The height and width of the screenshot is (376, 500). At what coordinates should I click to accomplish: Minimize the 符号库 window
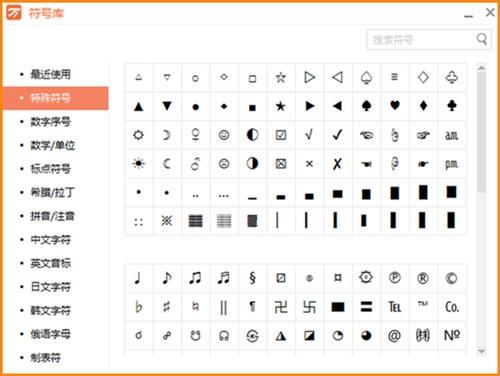[469, 15]
